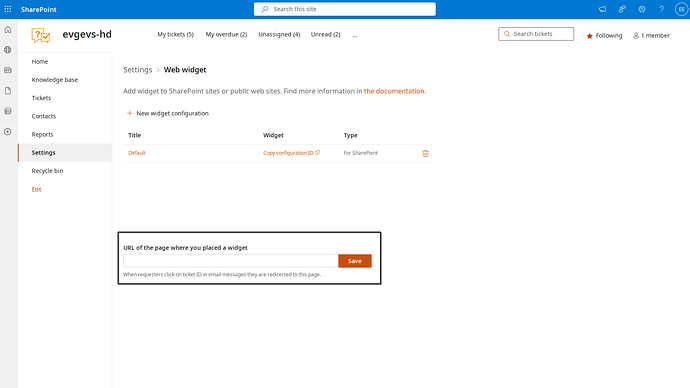Click the 'For SharePoint' type cell

360,153
